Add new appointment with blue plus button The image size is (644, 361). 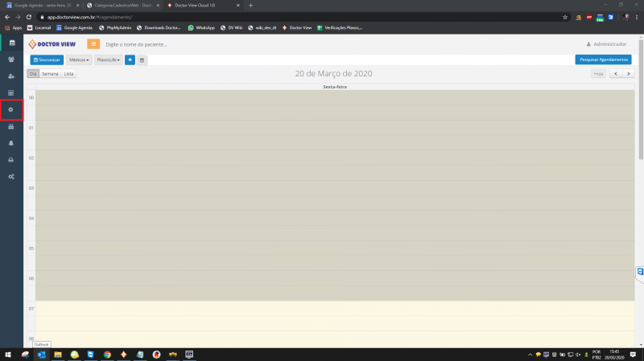tap(130, 59)
